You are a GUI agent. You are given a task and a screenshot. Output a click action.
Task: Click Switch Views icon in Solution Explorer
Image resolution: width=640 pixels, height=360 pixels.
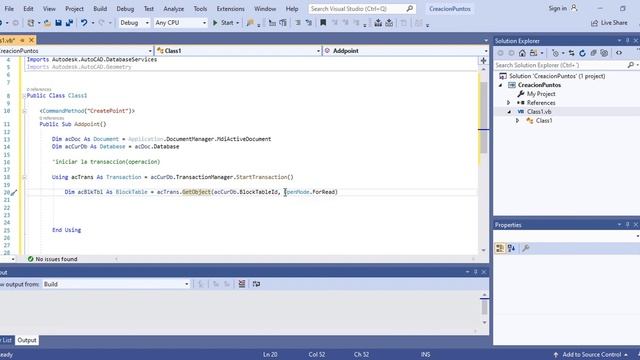click(533, 53)
